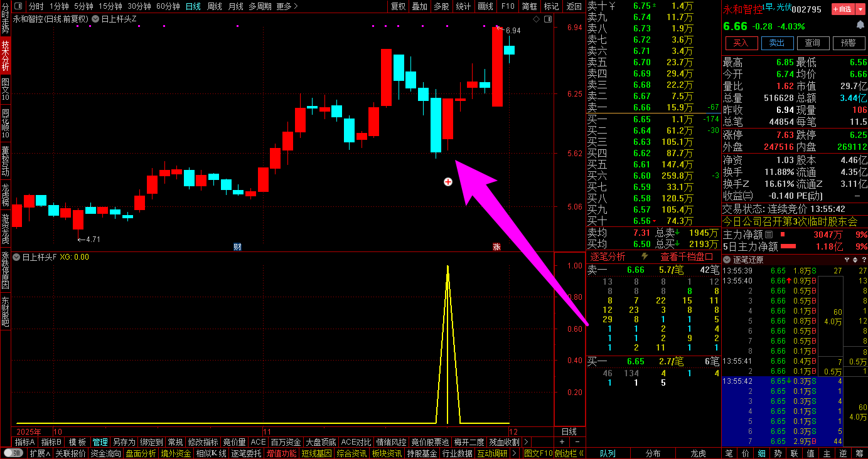Image resolution: width=868 pixels, height=459 pixels.
Task: Select the 细 detail tab
Action: pos(761,453)
